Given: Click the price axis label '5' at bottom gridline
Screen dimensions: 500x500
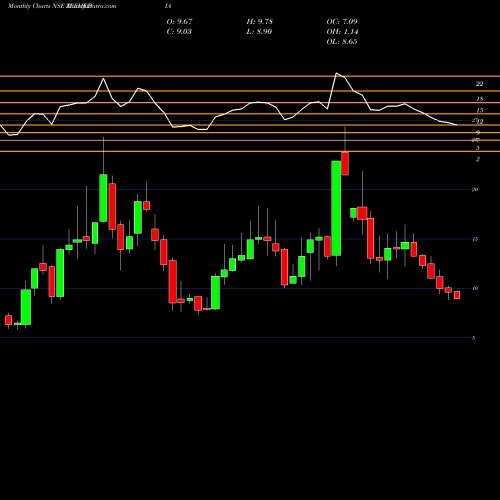Looking at the screenshot, I should coord(473,338).
